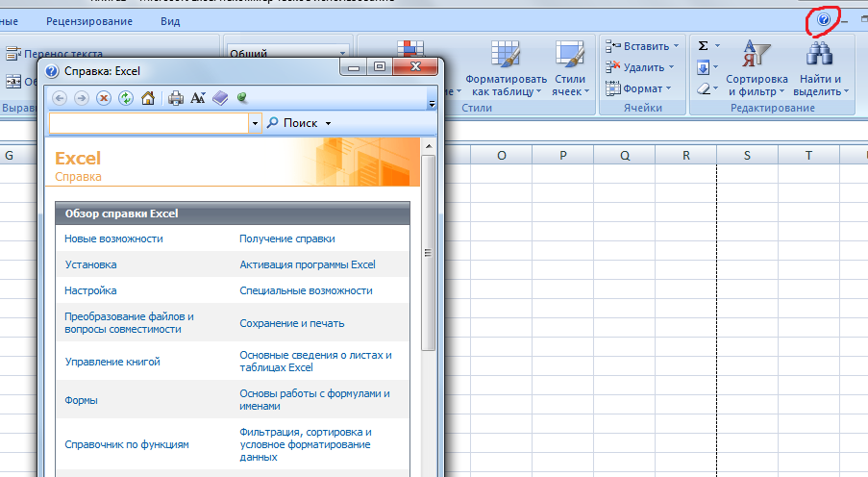Open Специальные возможности help topic

[306, 290]
